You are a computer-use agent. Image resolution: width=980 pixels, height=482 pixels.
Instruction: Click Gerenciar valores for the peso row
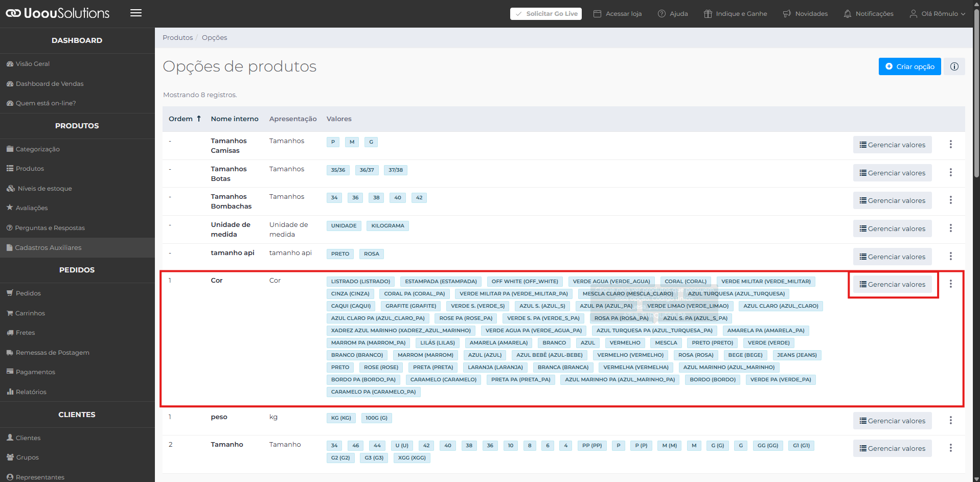(x=893, y=421)
